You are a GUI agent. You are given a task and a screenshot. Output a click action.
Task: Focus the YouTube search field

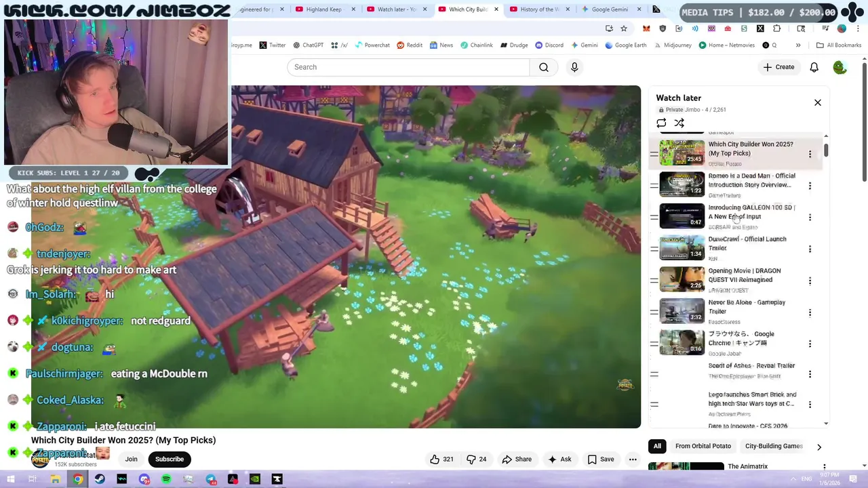pos(408,67)
